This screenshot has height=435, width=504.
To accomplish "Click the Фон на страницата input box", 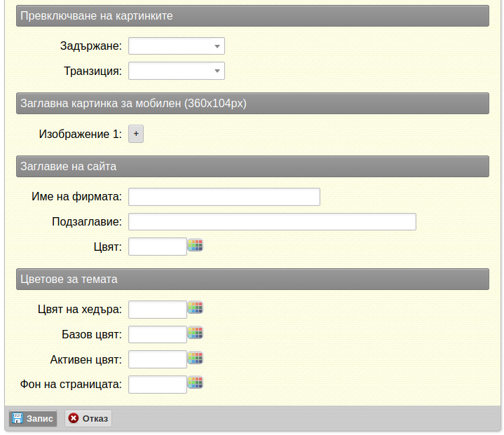I will pos(158,385).
